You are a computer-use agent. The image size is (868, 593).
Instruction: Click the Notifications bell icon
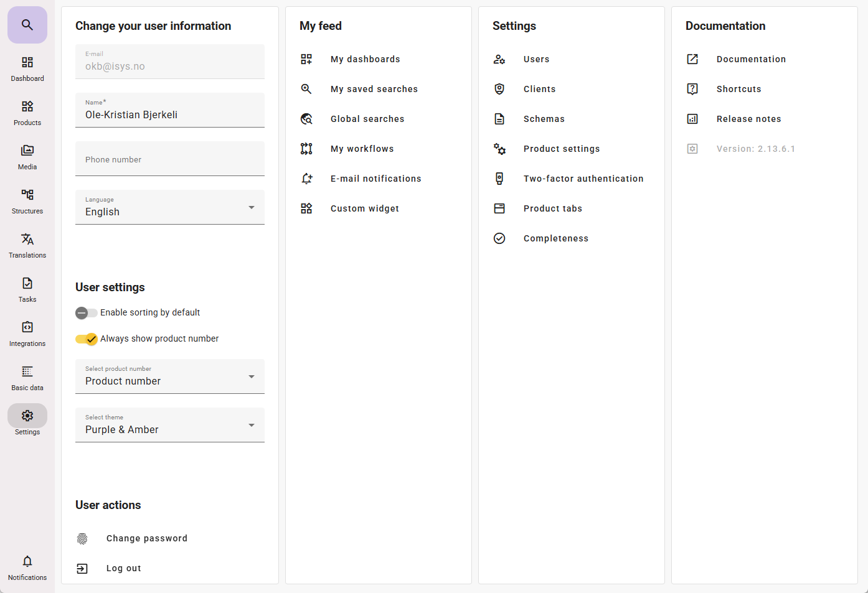pyautogui.click(x=27, y=561)
